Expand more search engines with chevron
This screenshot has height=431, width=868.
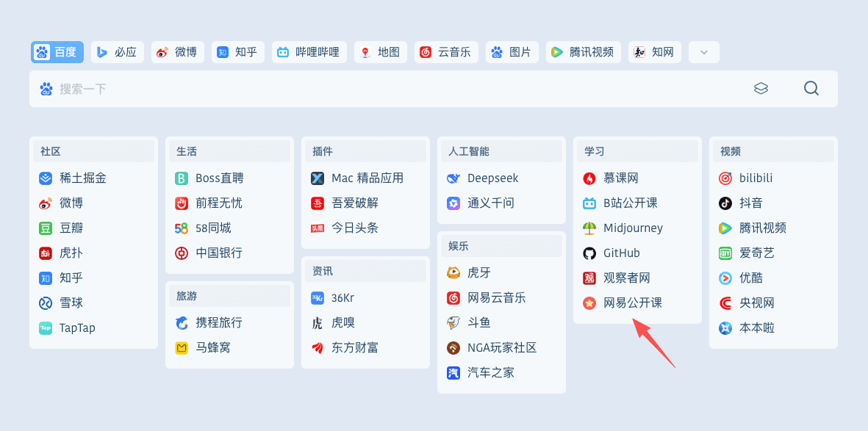point(703,52)
